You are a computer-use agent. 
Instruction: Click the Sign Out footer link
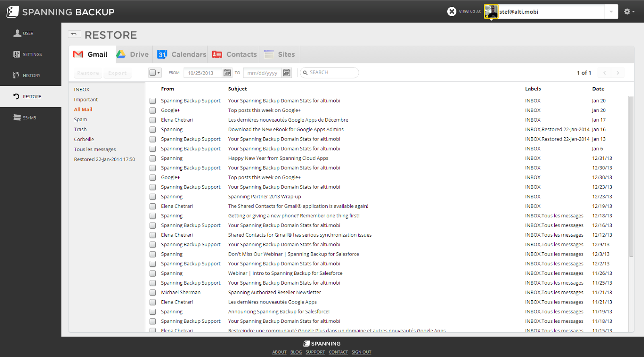(361, 352)
